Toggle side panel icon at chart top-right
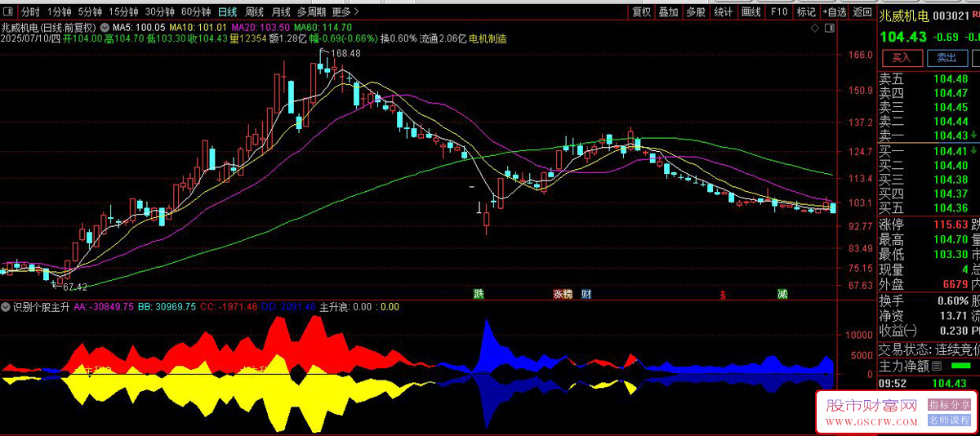This screenshot has width=980, height=436. click(x=831, y=29)
